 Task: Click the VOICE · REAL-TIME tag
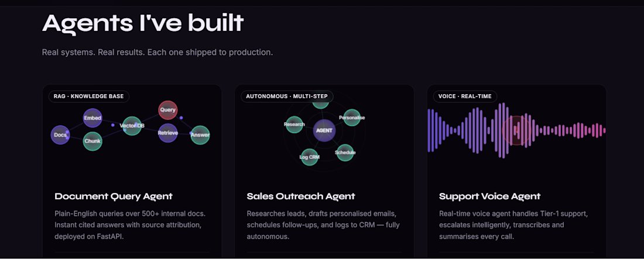coord(465,96)
